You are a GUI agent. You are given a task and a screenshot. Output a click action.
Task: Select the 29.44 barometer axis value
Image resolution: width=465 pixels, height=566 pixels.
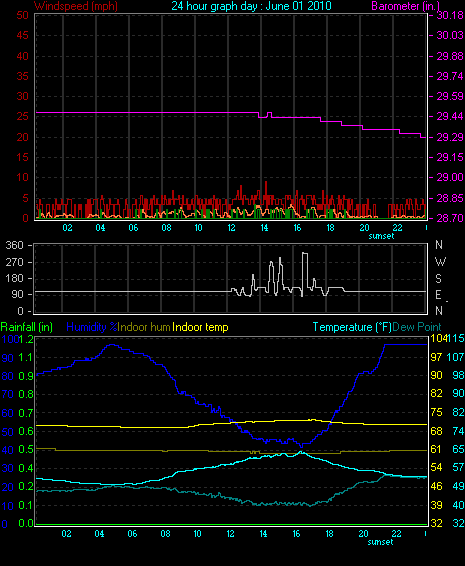[x=450, y=116]
